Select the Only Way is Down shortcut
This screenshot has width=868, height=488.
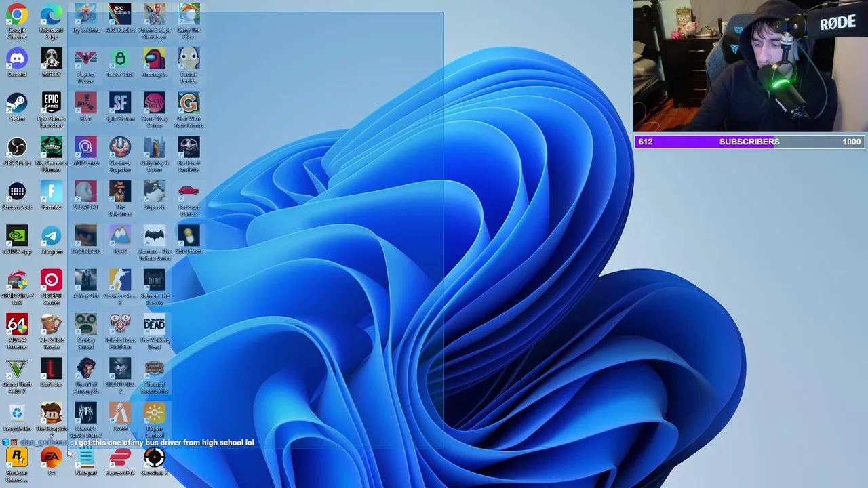click(155, 154)
